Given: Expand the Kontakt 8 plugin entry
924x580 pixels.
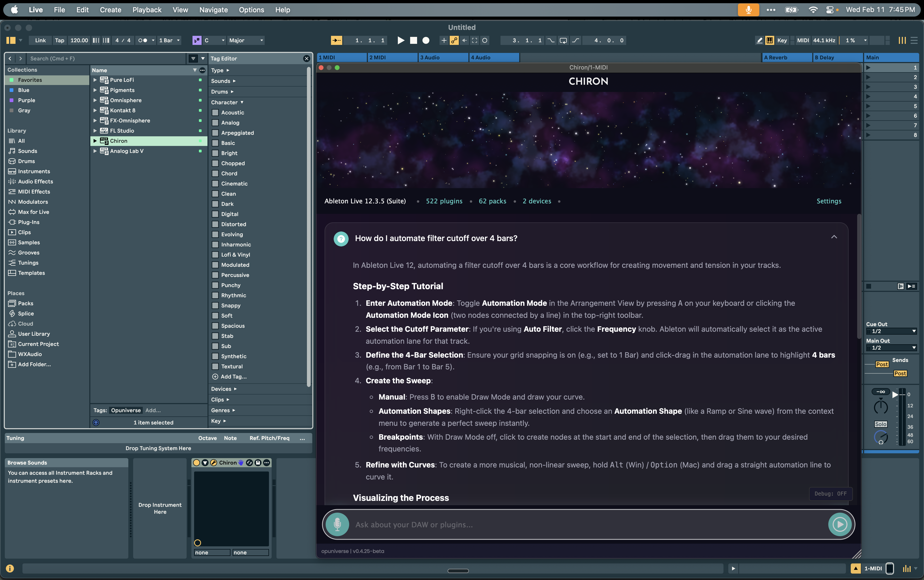Looking at the screenshot, I should point(95,110).
